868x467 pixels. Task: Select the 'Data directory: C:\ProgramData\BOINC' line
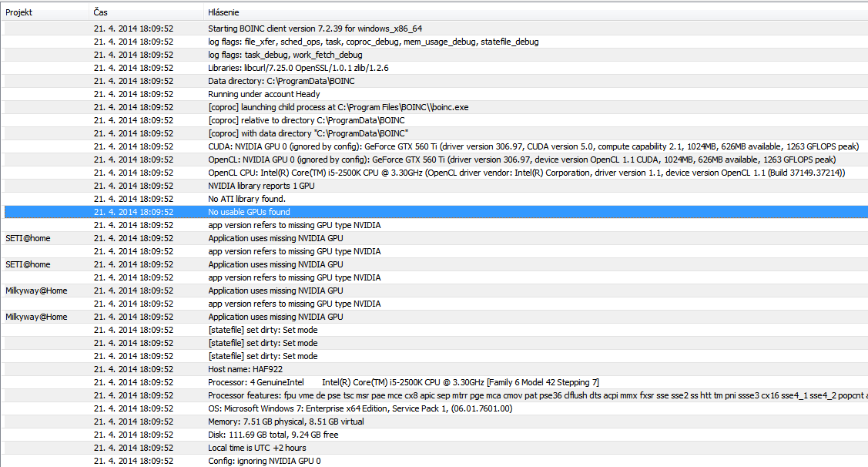click(281, 81)
